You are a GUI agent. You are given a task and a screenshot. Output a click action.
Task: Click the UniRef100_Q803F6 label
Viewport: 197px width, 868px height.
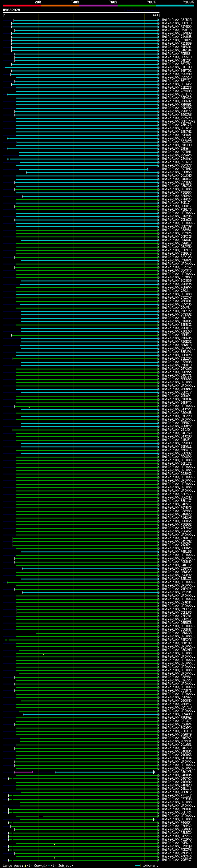tap(176, 271)
